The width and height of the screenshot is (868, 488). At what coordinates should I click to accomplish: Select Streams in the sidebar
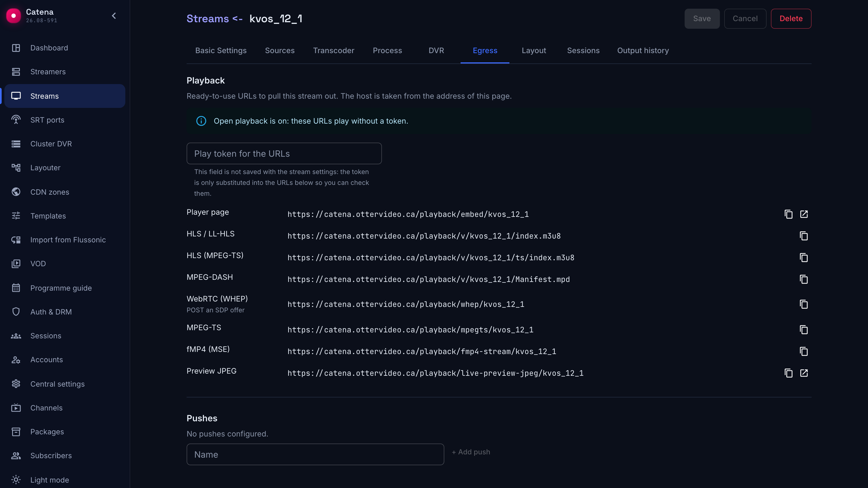point(65,96)
